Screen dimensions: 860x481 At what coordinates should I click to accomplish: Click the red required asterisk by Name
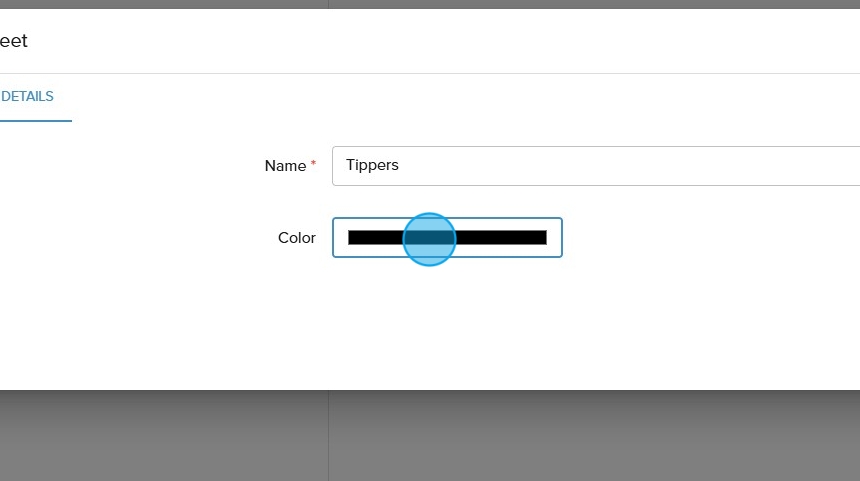coord(313,163)
